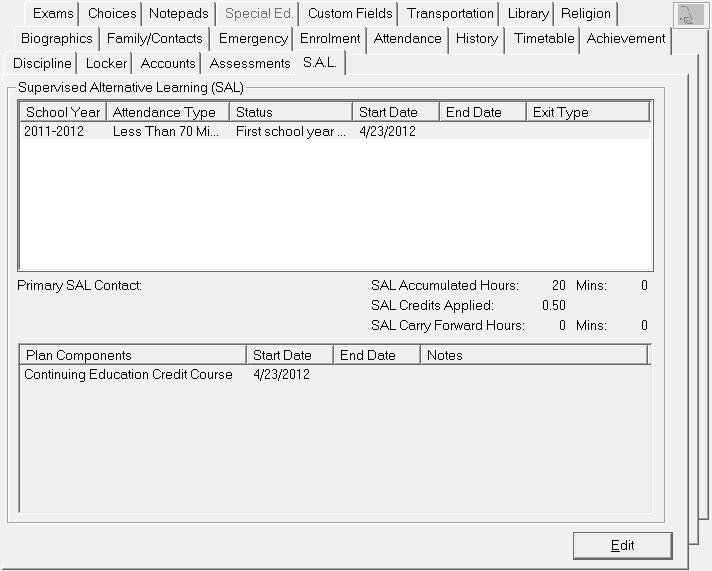The height and width of the screenshot is (571, 712).
Task: Select Continuing Education Credit Course row
Action: (x=128, y=375)
